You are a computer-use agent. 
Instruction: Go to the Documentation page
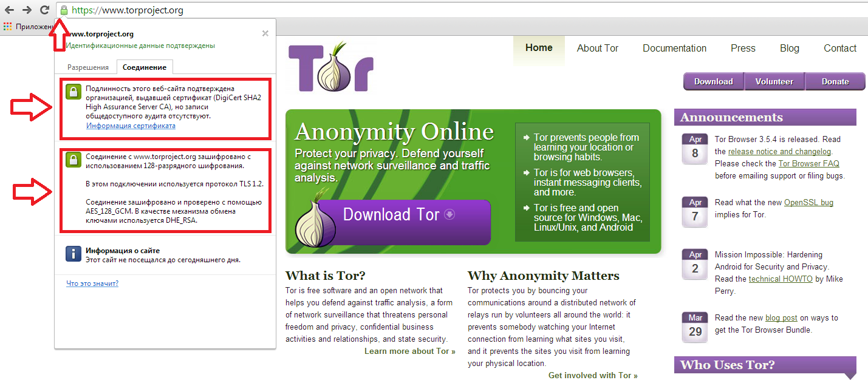[x=674, y=49]
